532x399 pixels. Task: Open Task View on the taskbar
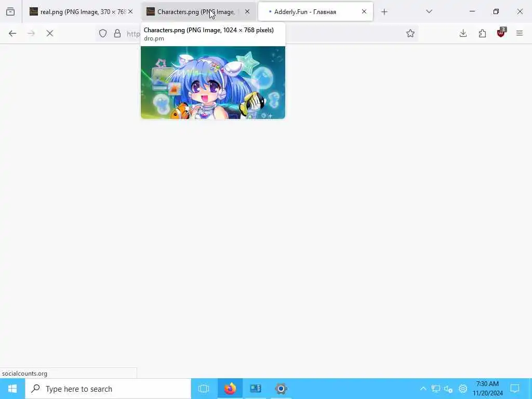click(x=204, y=389)
